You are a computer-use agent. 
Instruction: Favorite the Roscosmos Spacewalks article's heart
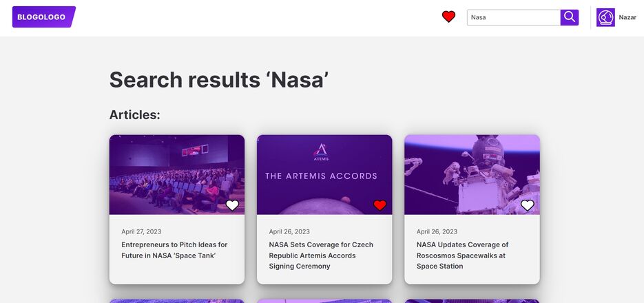coord(528,205)
